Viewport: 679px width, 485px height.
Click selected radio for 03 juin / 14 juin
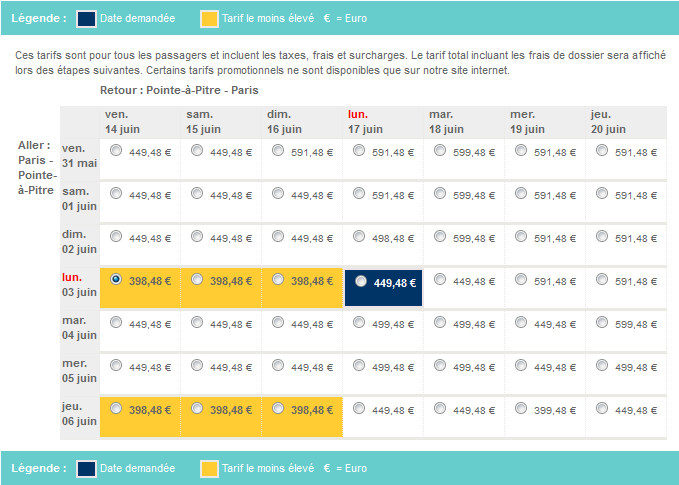pos(116,279)
